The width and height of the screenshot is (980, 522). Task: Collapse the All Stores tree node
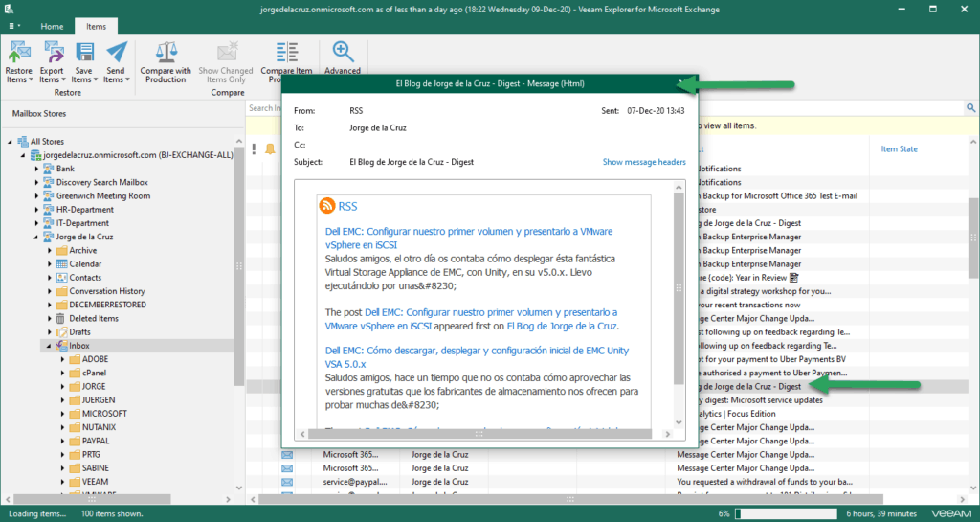[x=10, y=142]
